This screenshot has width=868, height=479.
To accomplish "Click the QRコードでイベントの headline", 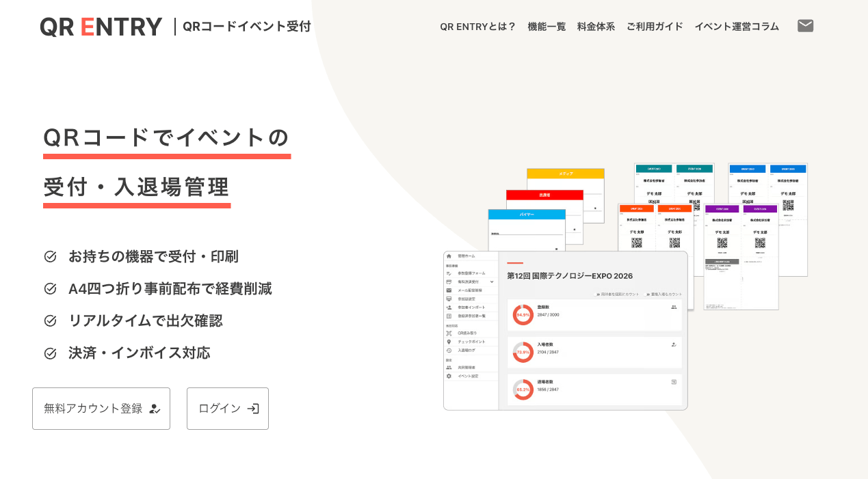I will pos(166,137).
